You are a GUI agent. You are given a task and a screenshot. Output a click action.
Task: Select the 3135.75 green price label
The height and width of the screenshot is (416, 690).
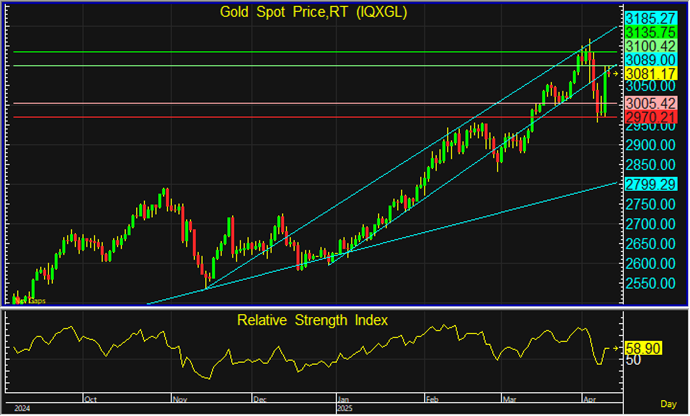pos(650,32)
